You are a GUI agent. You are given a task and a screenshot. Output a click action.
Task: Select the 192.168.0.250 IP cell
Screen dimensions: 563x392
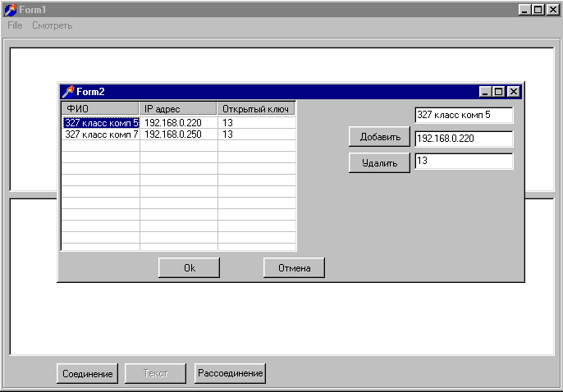coord(178,134)
